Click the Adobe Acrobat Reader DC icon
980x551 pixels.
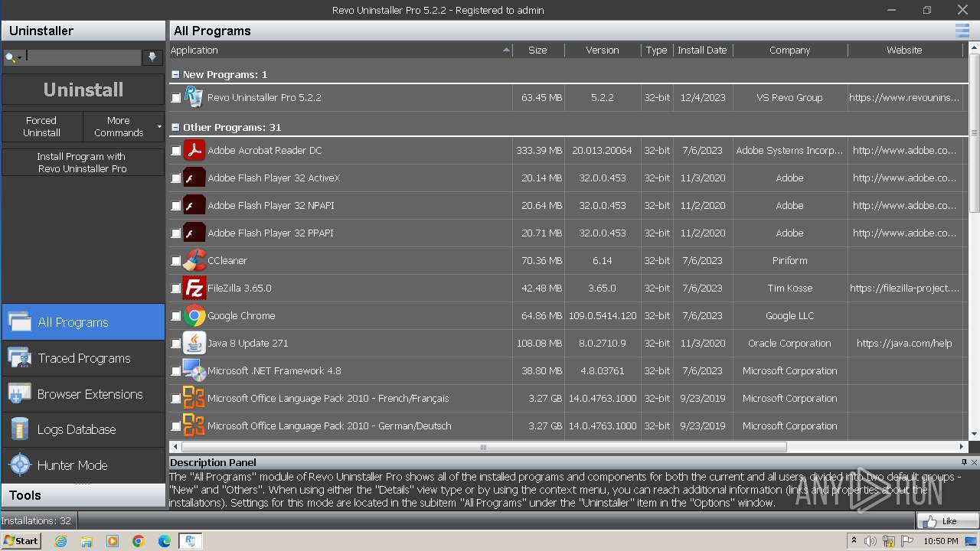click(194, 150)
